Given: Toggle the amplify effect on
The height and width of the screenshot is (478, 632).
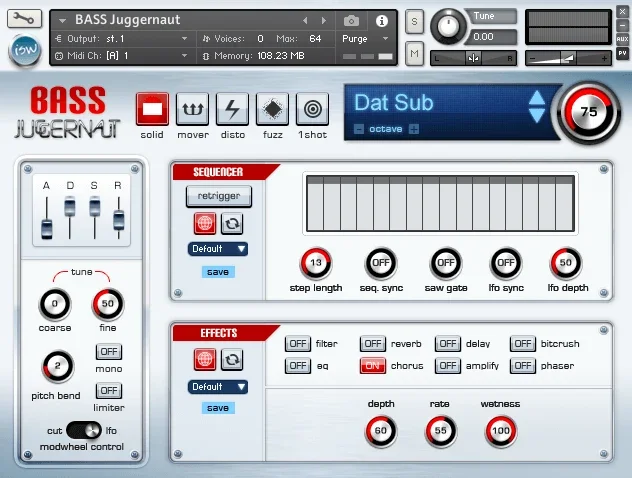Looking at the screenshot, I should click(448, 366).
